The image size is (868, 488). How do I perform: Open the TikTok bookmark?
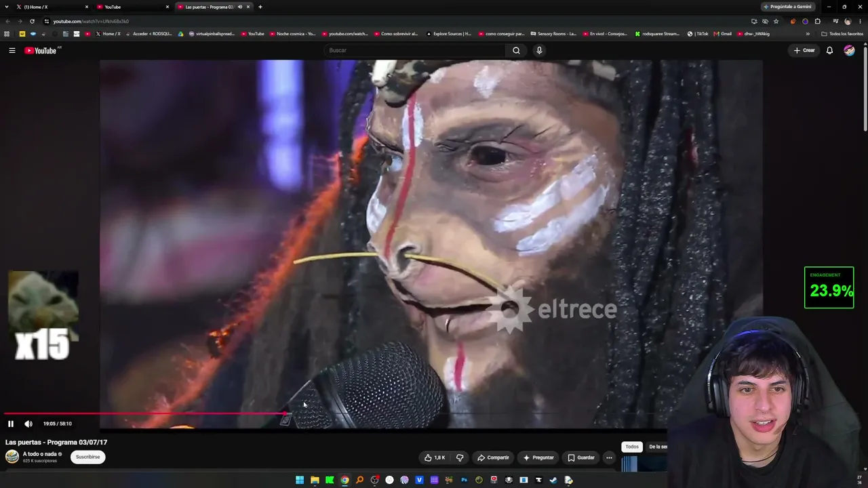point(698,33)
